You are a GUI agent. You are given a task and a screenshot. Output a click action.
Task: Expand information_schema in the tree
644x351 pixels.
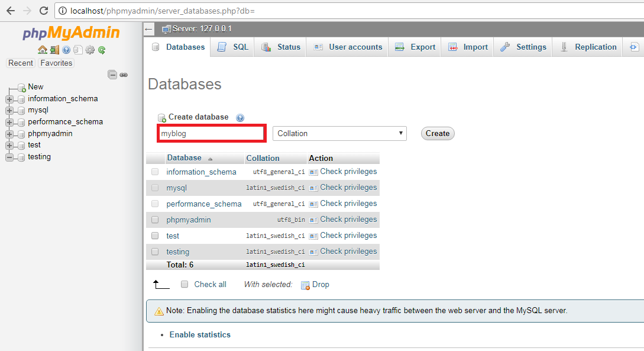pos(9,99)
